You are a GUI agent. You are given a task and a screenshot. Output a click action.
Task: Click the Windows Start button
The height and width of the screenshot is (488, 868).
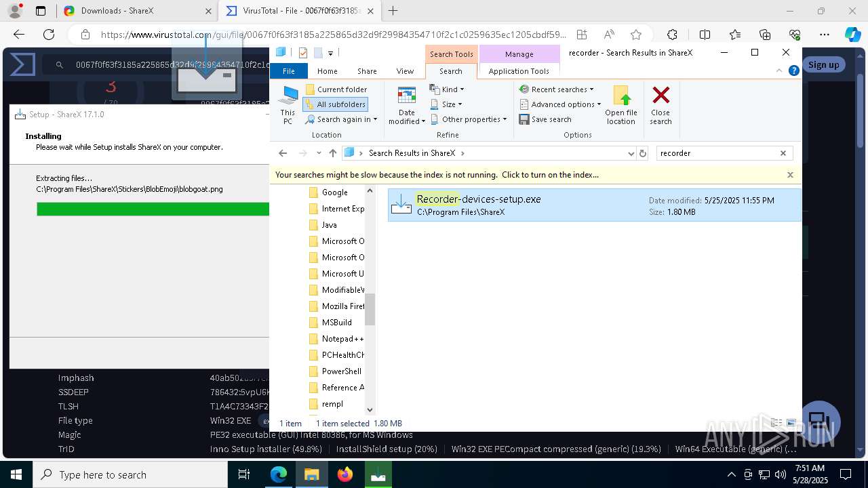click(x=16, y=475)
